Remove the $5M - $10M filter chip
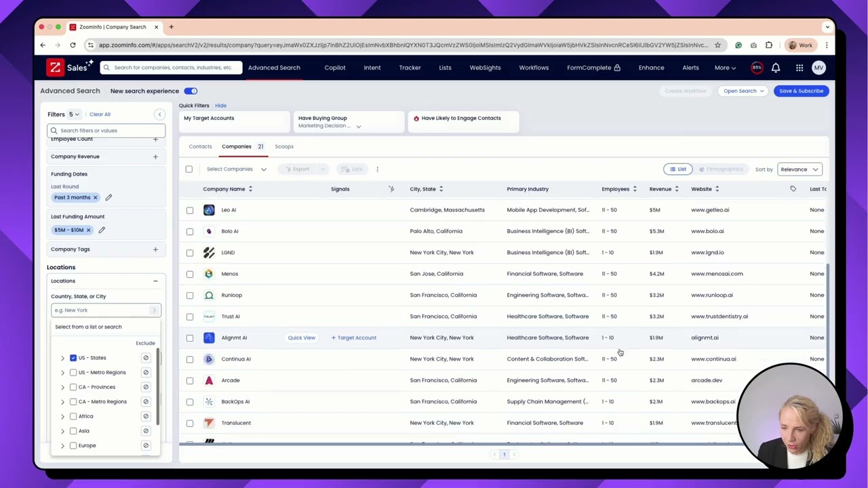Image resolution: width=868 pixels, height=488 pixels. point(88,230)
